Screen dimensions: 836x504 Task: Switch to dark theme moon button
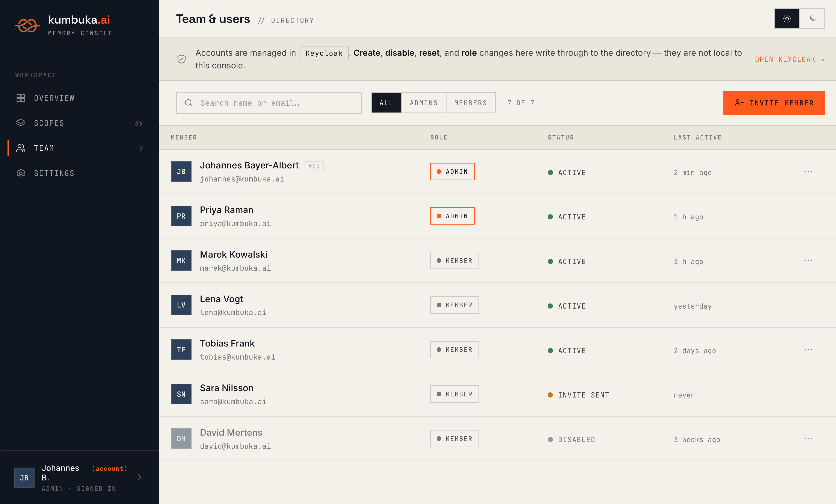point(812,19)
